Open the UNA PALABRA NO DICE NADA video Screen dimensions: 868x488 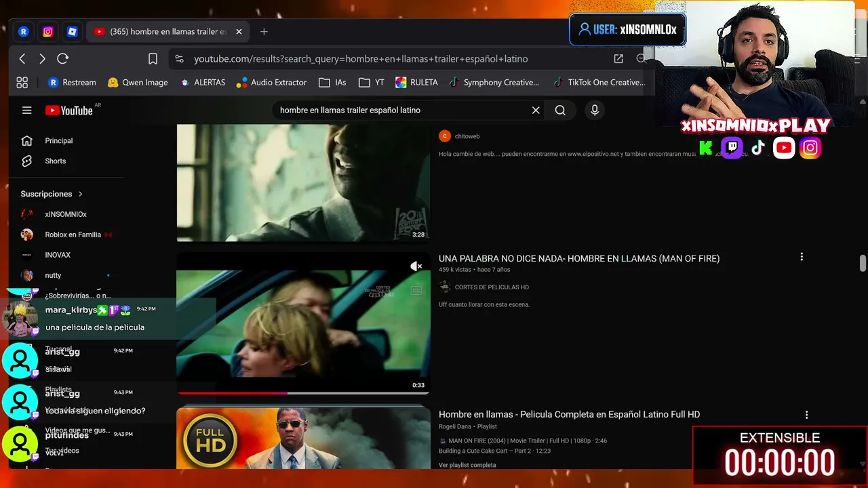tap(579, 258)
